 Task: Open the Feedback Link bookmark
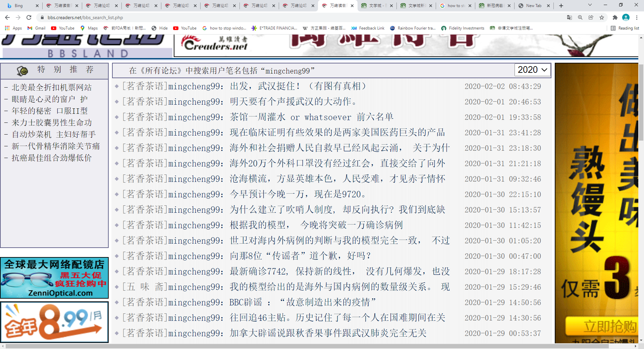(x=368, y=28)
